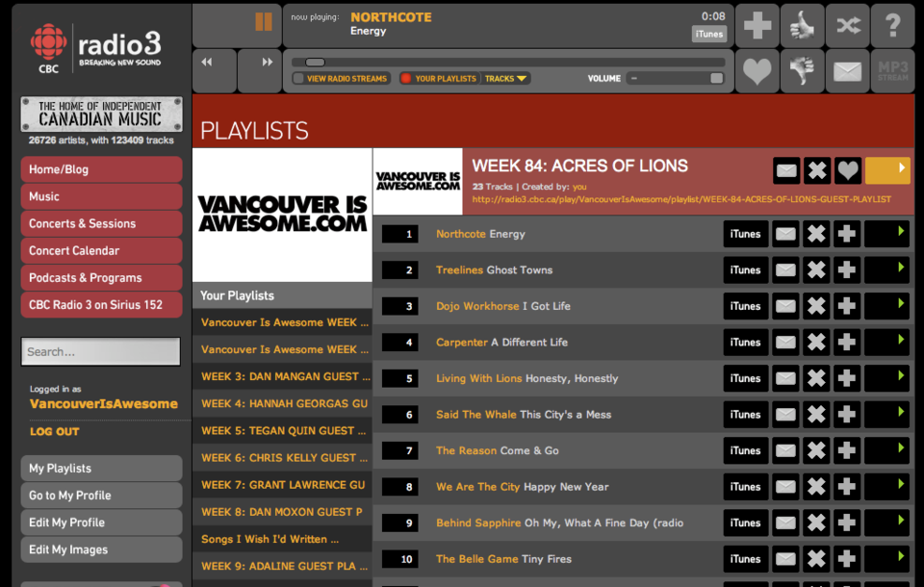Play the Week 84 playlist with orange button

pyautogui.click(x=887, y=171)
